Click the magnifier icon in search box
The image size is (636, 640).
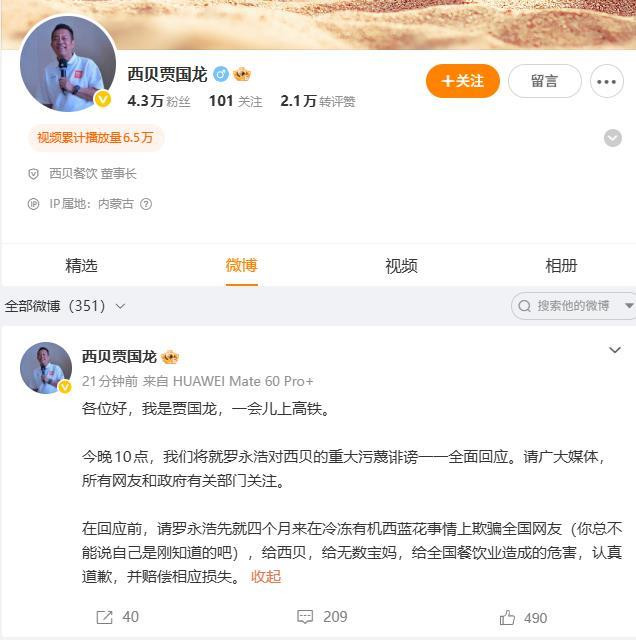coord(524,306)
